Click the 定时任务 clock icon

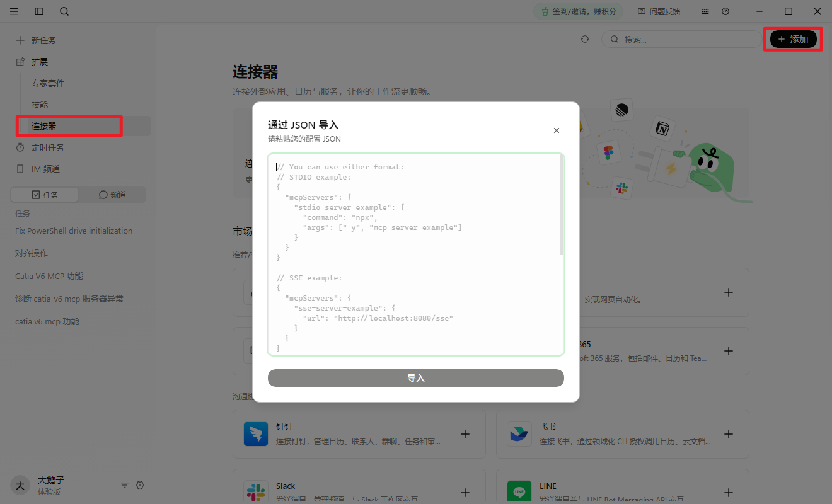[20, 147]
